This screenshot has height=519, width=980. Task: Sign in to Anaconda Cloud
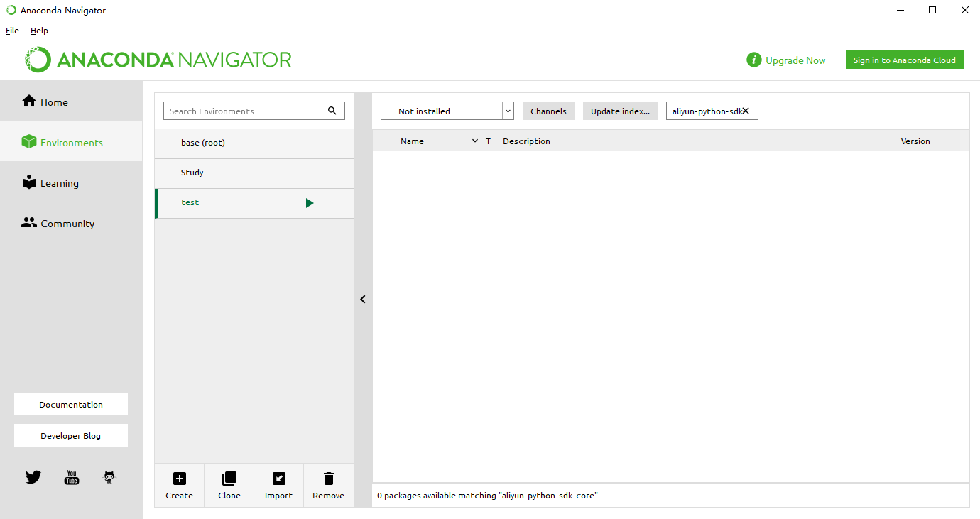click(904, 60)
